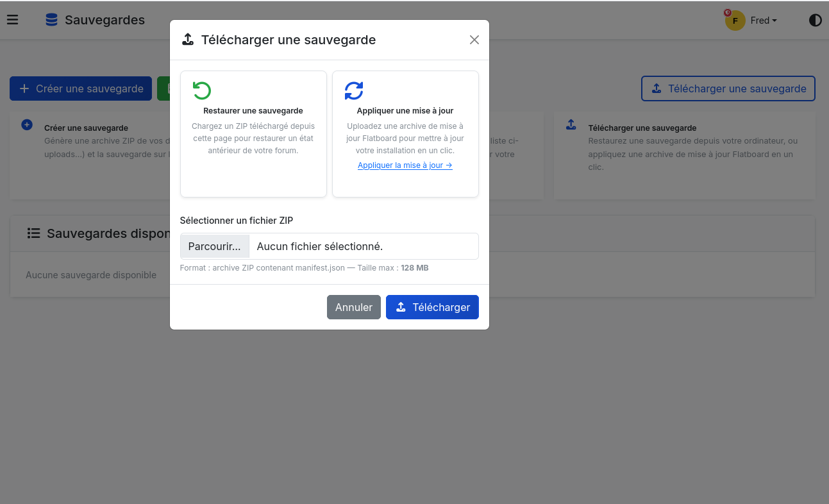
Task: Open the Fred user dropdown
Action: click(x=764, y=21)
